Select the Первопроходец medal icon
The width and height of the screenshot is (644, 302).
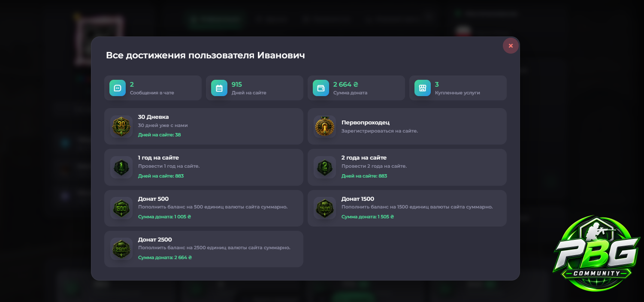coord(325,126)
